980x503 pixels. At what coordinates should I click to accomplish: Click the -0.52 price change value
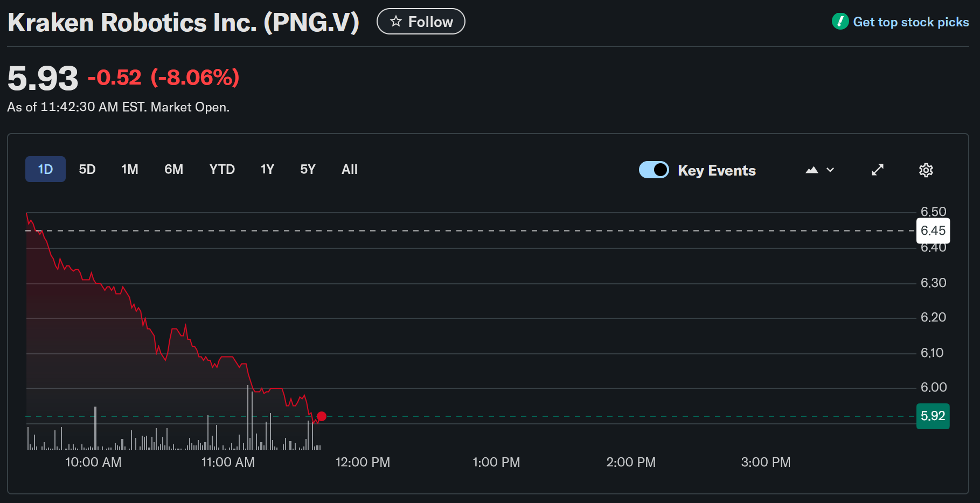pyautogui.click(x=115, y=78)
